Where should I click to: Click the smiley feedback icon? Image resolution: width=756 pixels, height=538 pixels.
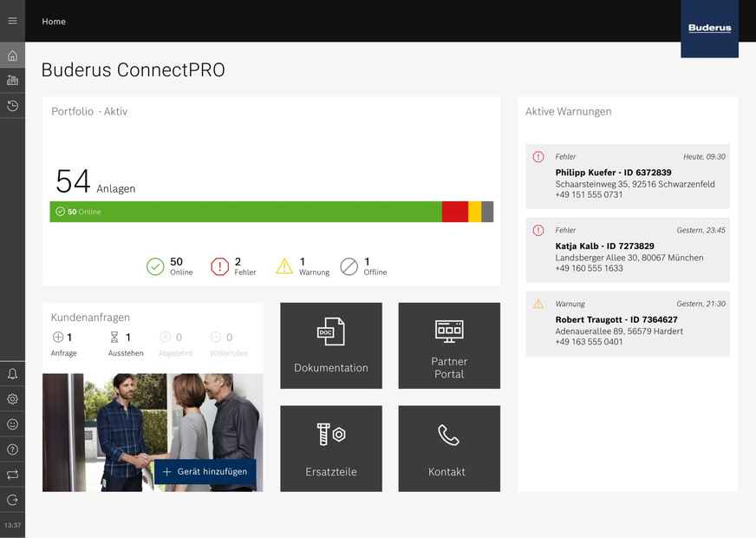[x=12, y=424]
